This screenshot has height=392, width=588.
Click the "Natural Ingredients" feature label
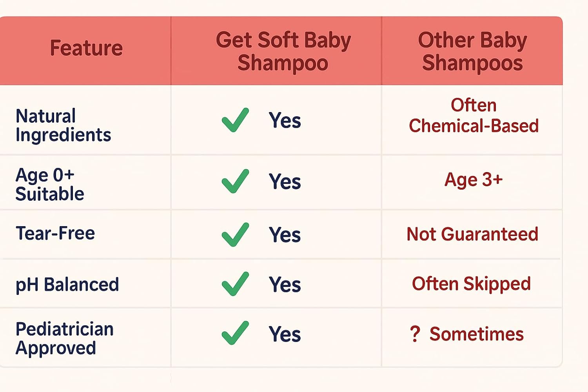[63, 125]
